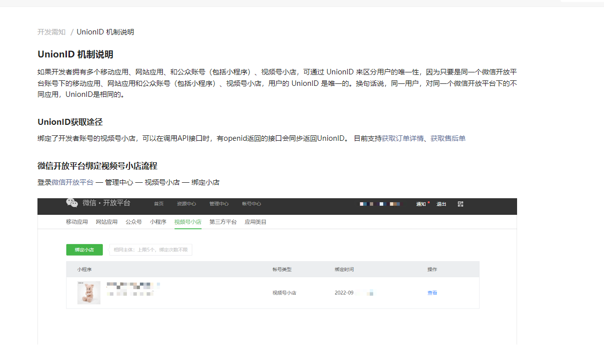Click the 视频号小店 account type cell
The height and width of the screenshot is (364, 604).
(284, 293)
